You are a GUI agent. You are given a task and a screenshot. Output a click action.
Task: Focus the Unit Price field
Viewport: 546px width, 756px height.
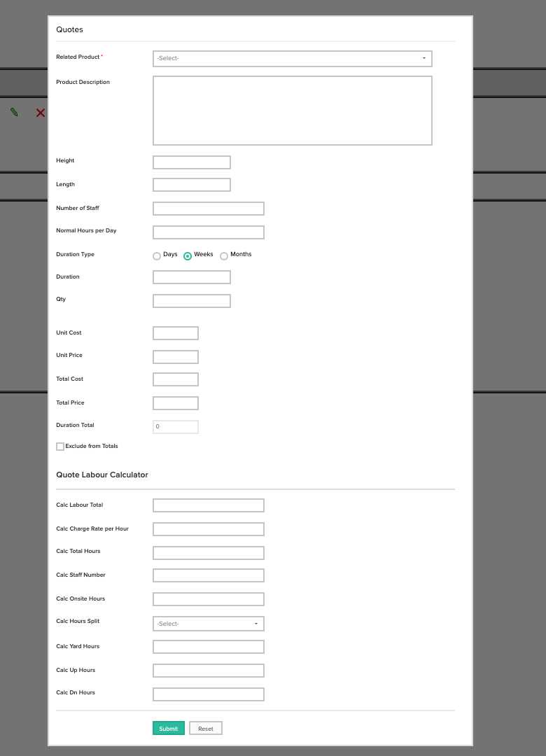(x=176, y=357)
